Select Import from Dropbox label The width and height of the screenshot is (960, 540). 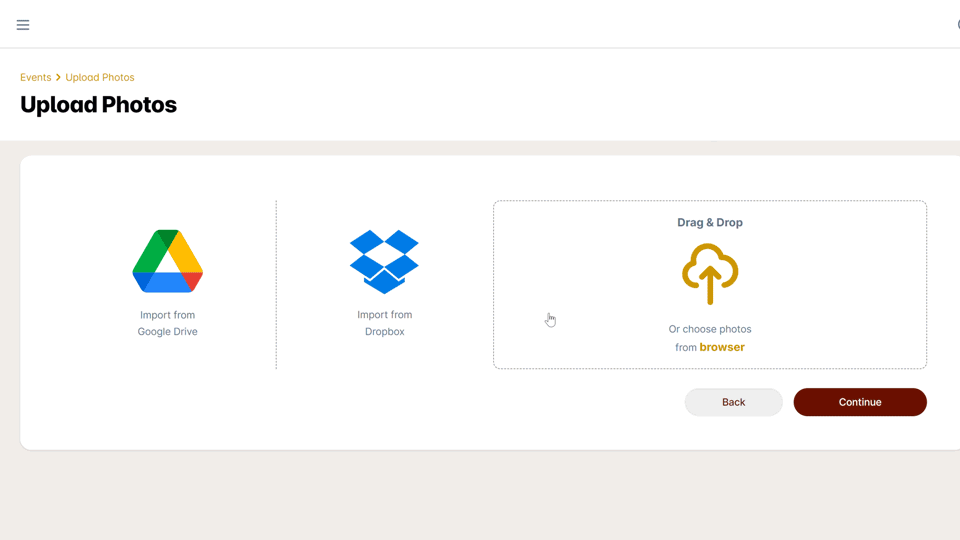coord(384,323)
